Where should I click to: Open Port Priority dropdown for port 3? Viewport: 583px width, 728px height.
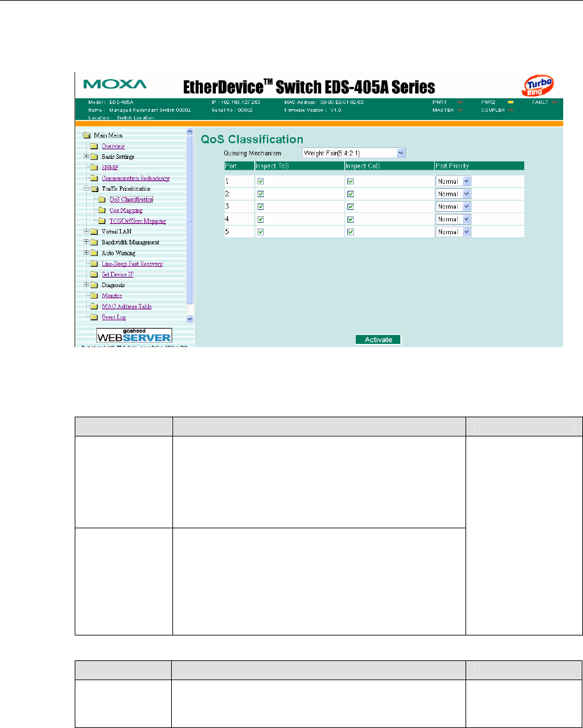(x=453, y=207)
